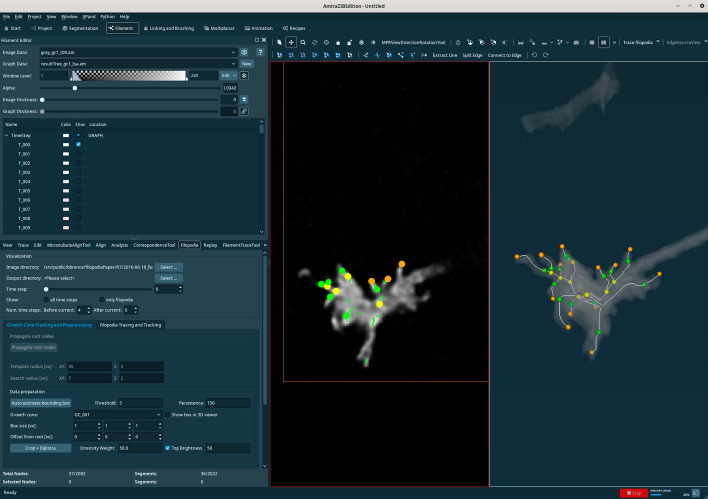Select the translate crosshair tool
This screenshot has height=499, width=708.
(x=291, y=42)
